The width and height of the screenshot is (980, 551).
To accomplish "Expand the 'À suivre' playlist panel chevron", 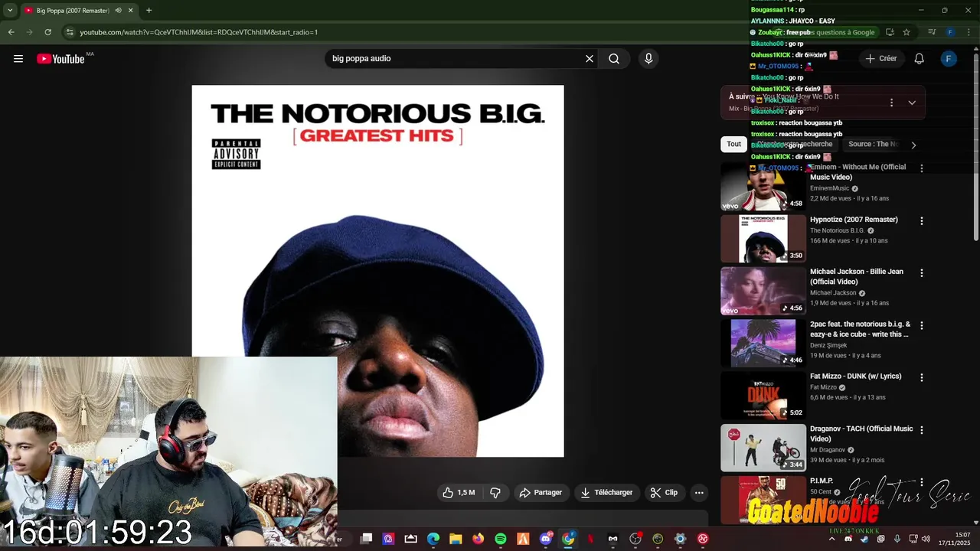I will [912, 103].
